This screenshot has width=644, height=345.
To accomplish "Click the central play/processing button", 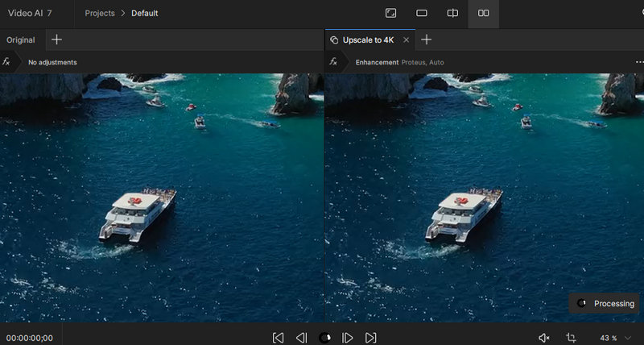I will point(325,338).
